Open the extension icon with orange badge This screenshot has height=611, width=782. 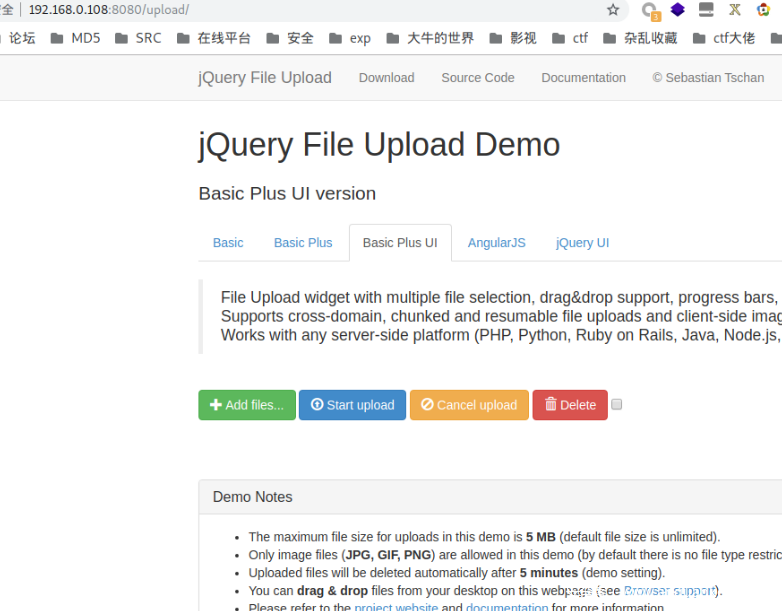point(650,11)
